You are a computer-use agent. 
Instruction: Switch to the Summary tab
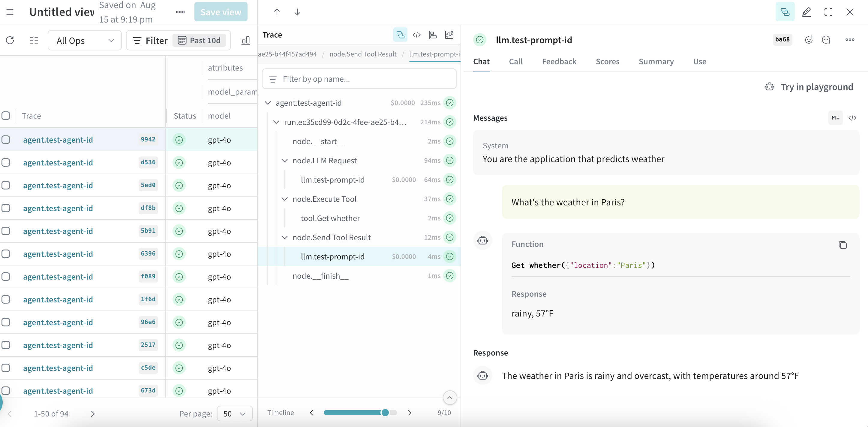coord(656,62)
